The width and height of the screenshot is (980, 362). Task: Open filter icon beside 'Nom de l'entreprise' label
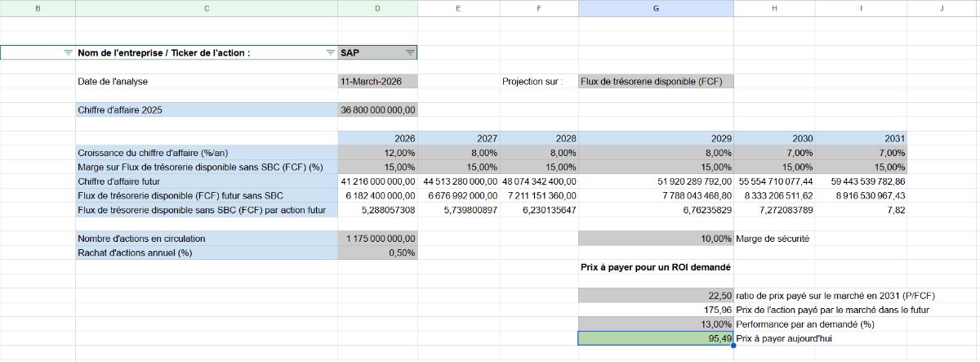(330, 52)
